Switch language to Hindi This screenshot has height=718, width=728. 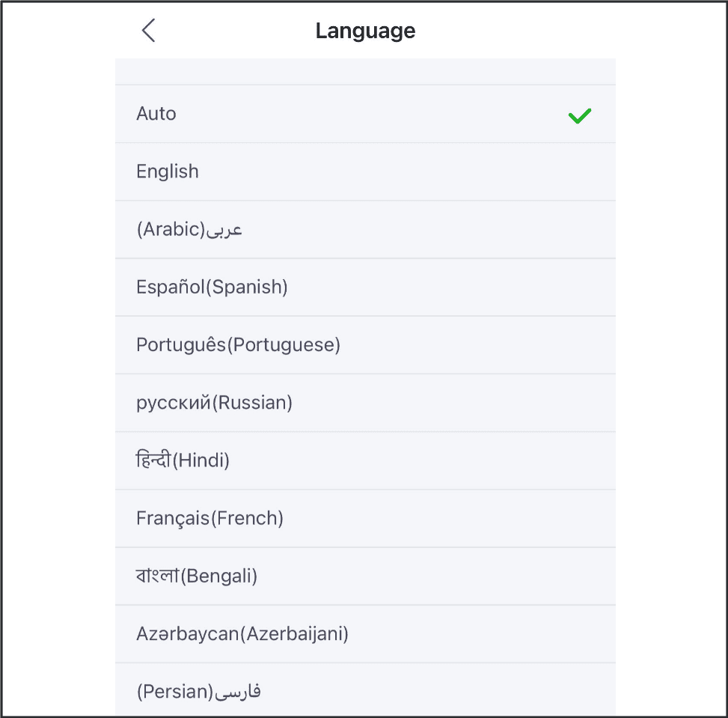coord(365,460)
